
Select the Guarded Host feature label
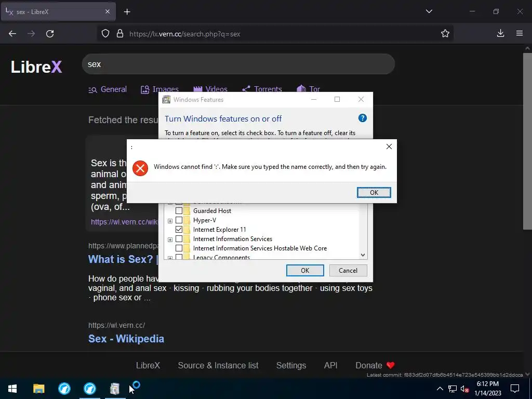212,211
